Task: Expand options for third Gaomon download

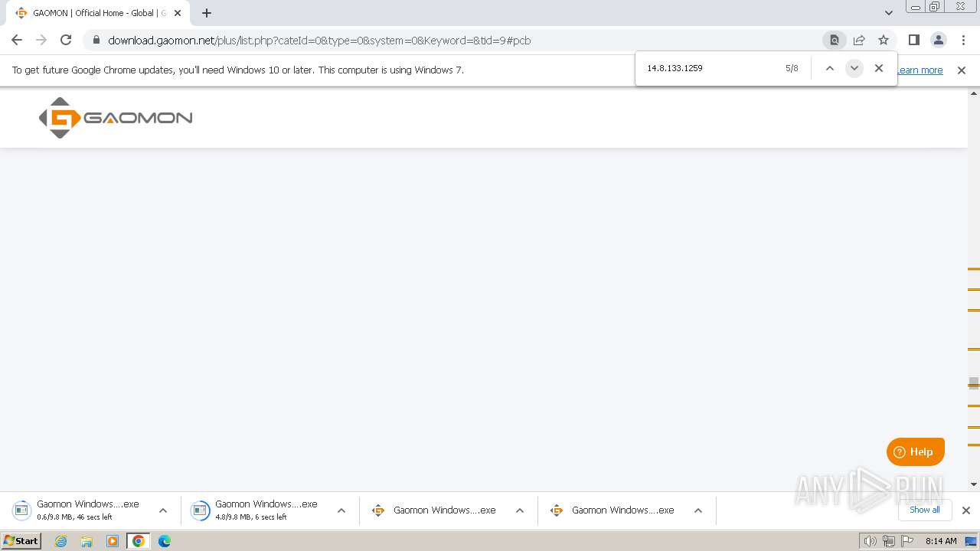Action: pos(520,510)
